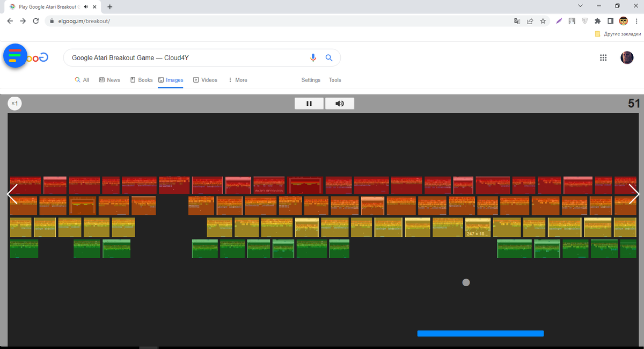
Task: Open the translate page icon
Action: click(517, 21)
